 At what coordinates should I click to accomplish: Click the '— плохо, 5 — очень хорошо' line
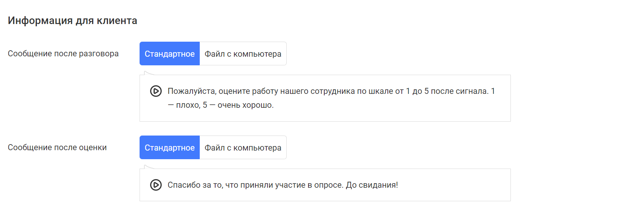tap(220, 105)
